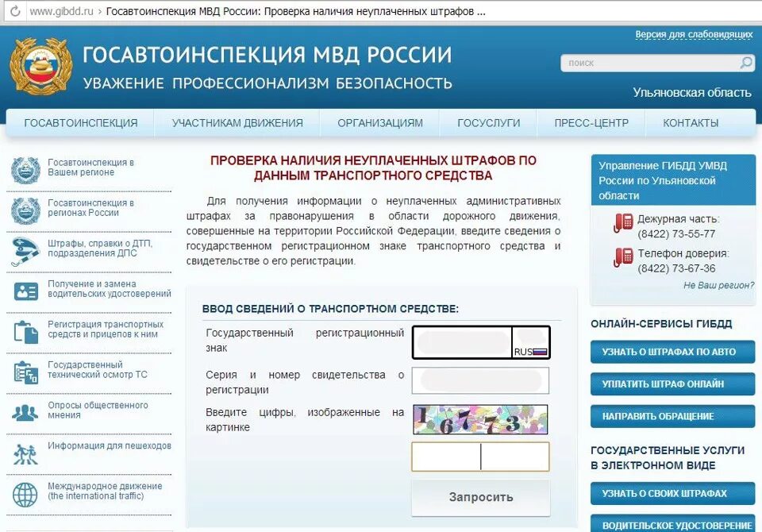
Task: Click the captcha digits input field
Action: click(x=481, y=457)
